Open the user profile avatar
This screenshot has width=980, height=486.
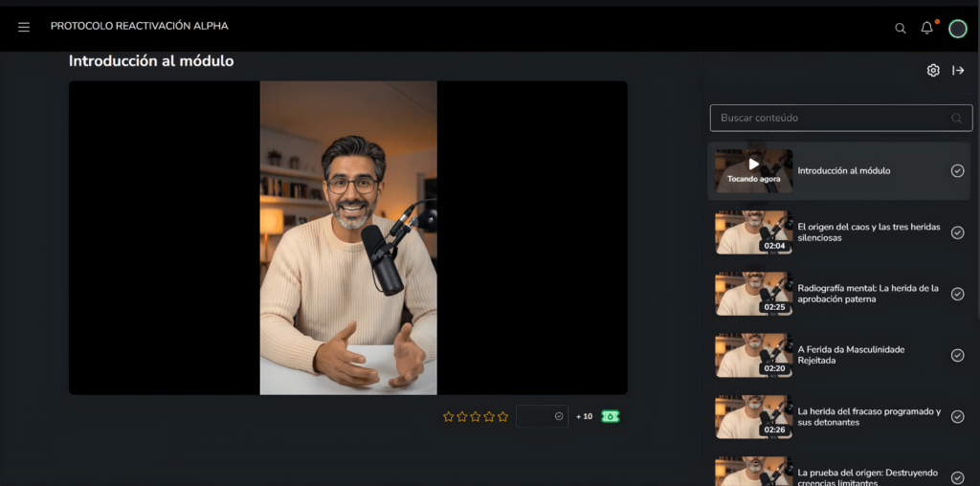(957, 29)
